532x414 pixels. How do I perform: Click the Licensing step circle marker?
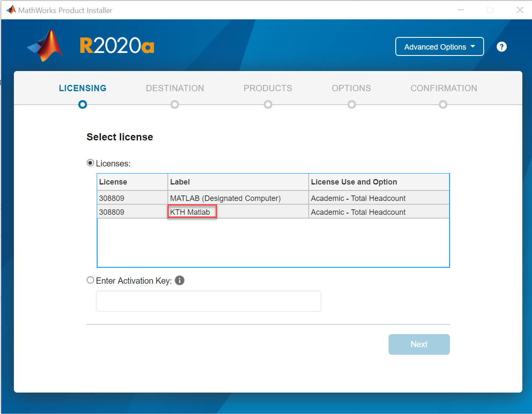83,104
